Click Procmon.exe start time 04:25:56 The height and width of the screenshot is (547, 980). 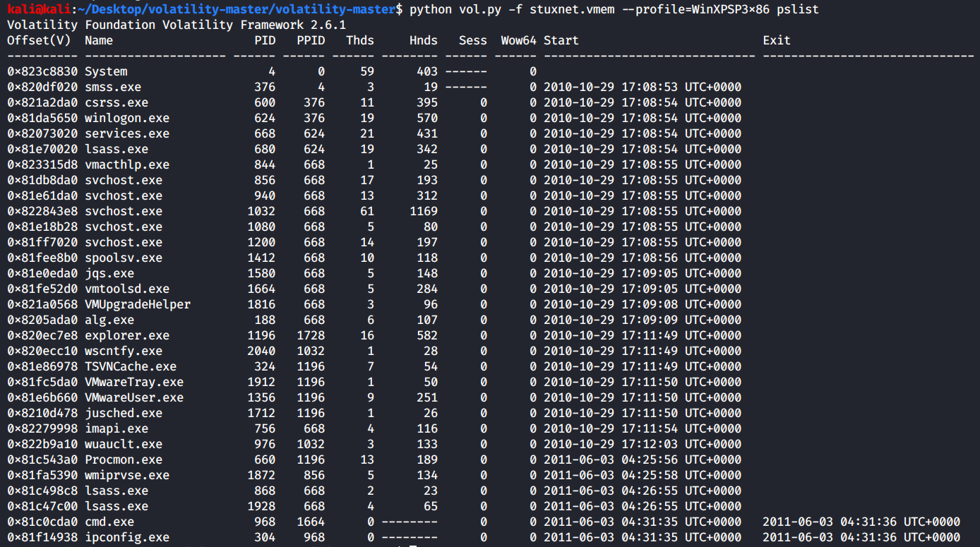(650, 459)
